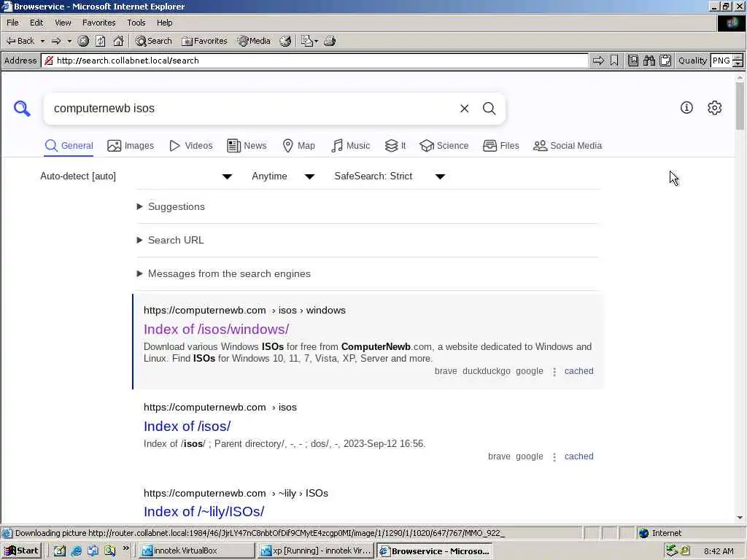Open the Anytime time range dropdown

(x=283, y=176)
